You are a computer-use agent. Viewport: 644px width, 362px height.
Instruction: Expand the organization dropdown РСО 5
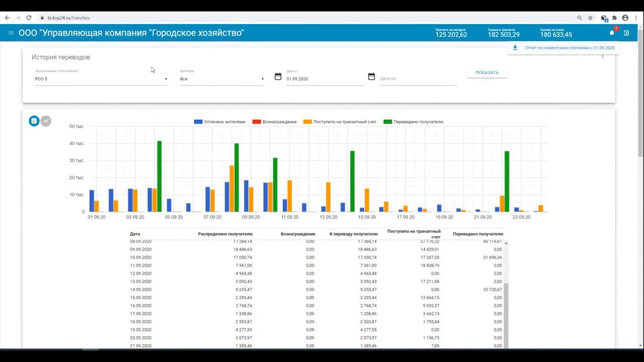[101, 79]
